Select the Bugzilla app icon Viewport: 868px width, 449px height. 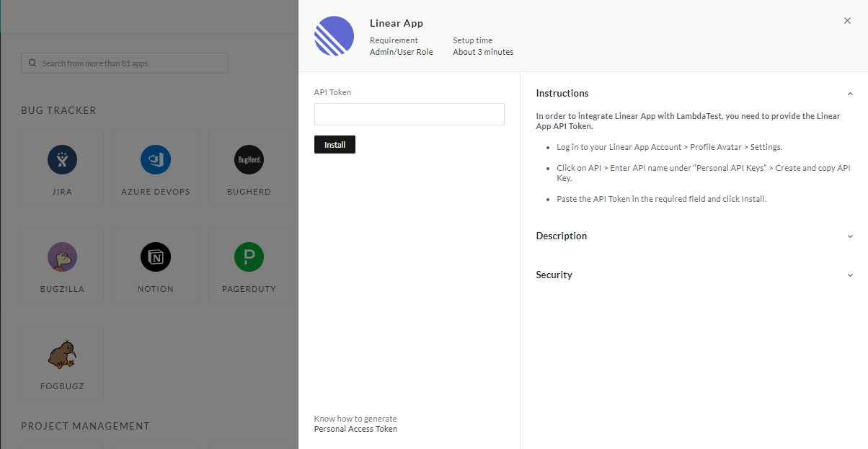[x=62, y=257]
